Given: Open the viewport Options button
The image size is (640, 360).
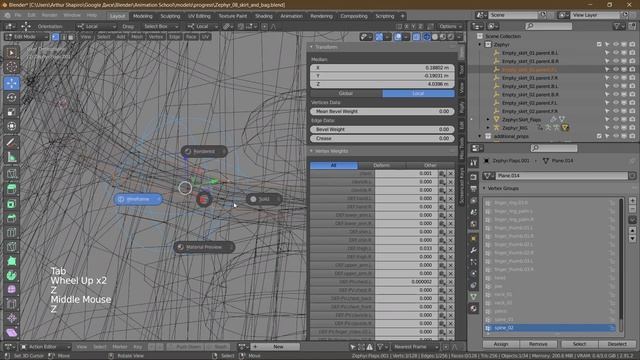Looking at the screenshot, I should (x=450, y=27).
